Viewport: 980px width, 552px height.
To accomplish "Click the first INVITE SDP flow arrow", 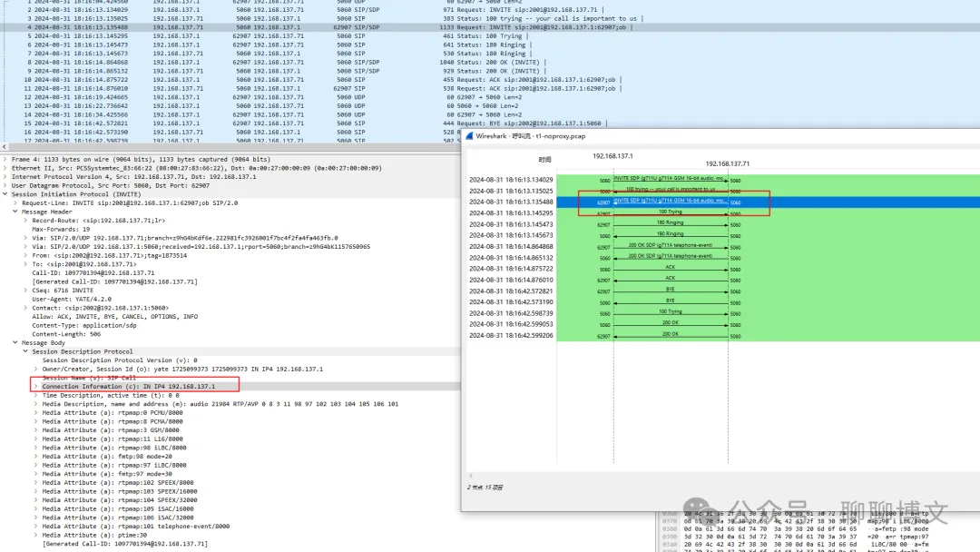I will pos(670,180).
